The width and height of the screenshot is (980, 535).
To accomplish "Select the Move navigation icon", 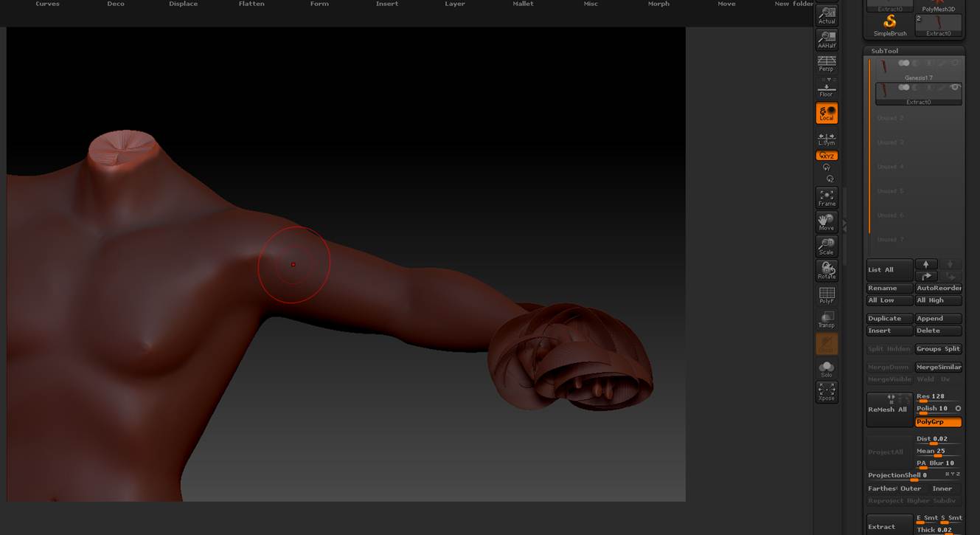I will click(x=827, y=222).
